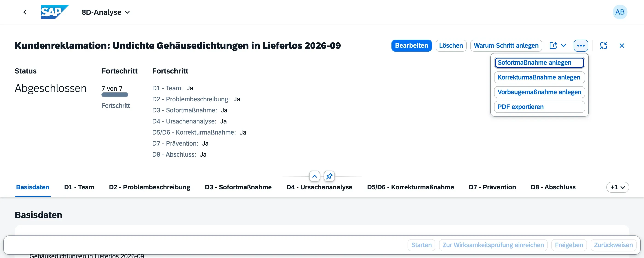Image resolution: width=644 pixels, height=258 pixels.
Task: Select Vorbeugemaßnahme anlegen menu entry
Action: pyautogui.click(x=539, y=92)
